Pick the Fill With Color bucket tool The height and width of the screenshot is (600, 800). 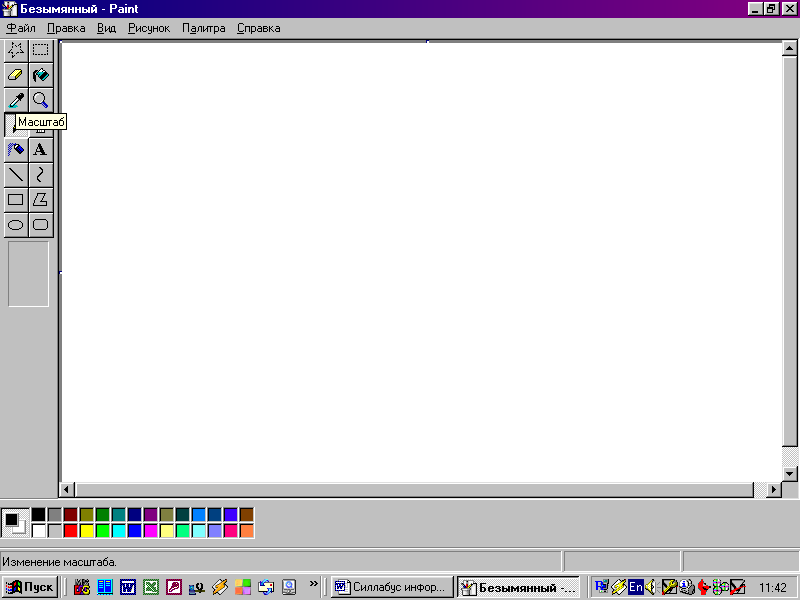click(41, 75)
